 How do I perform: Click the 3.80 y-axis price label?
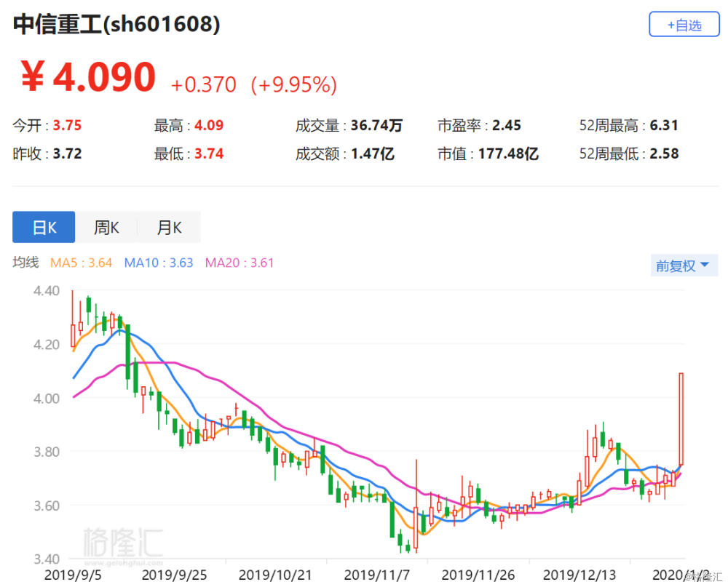tap(47, 452)
